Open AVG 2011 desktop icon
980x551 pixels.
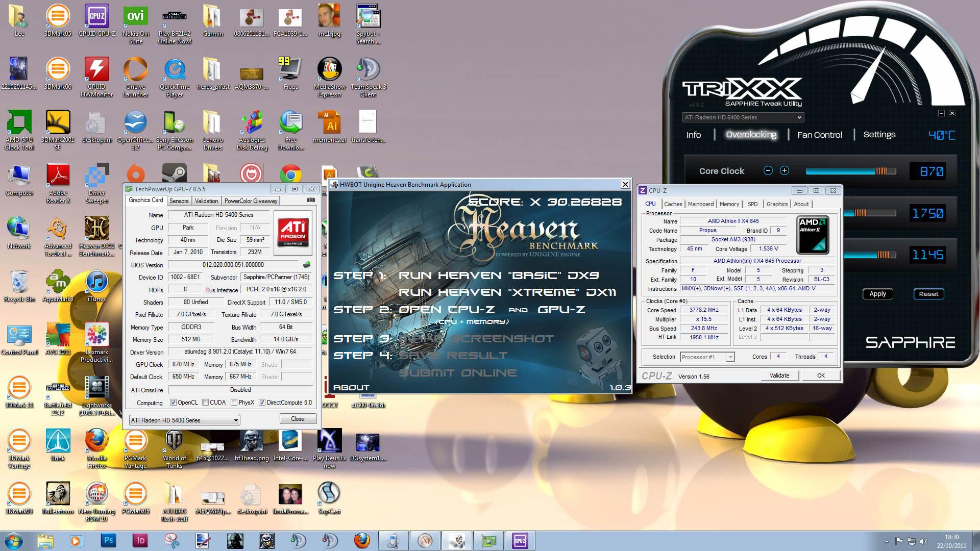tap(58, 338)
